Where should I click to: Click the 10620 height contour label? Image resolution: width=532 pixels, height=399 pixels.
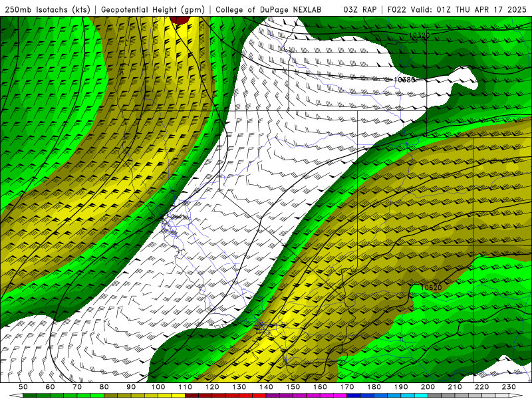(x=431, y=288)
